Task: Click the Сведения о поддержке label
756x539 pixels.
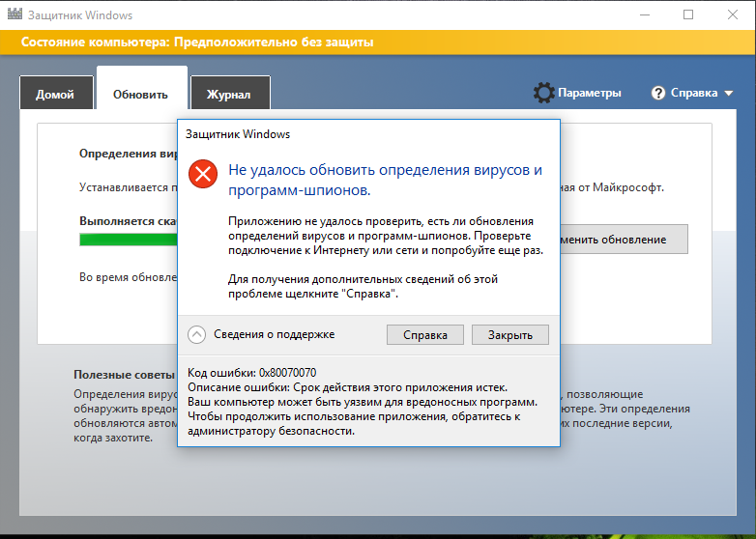Action: tap(274, 334)
